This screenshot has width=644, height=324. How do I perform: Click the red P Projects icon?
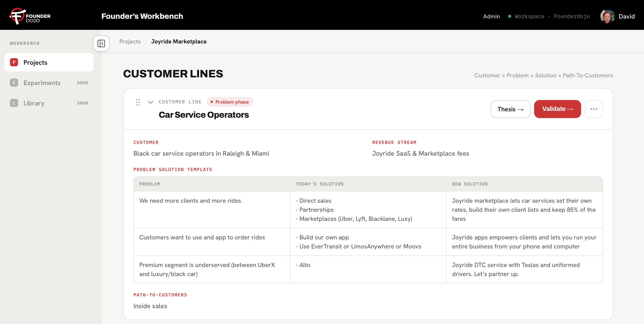tap(14, 62)
